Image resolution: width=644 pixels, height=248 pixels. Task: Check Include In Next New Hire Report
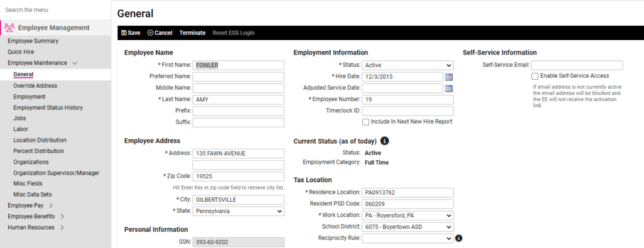pos(365,122)
